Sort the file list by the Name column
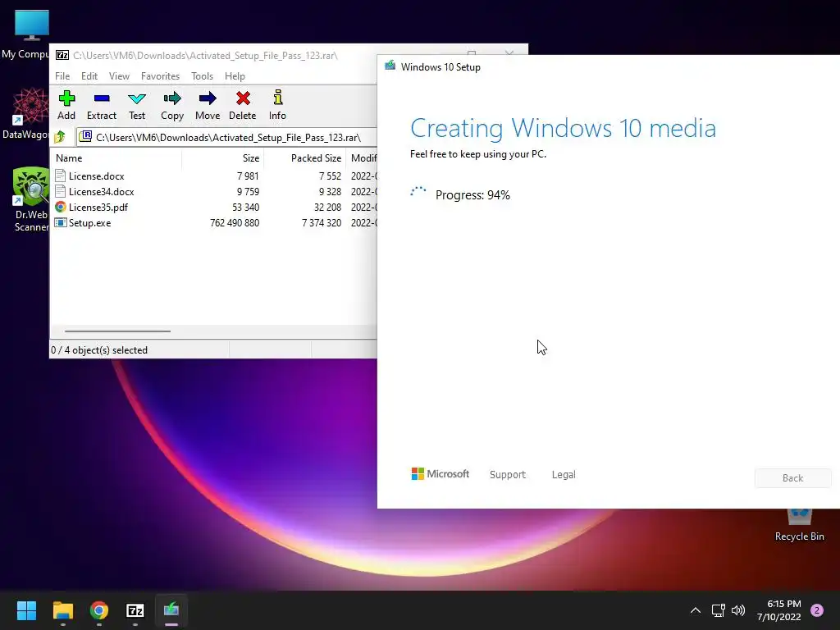 point(116,158)
